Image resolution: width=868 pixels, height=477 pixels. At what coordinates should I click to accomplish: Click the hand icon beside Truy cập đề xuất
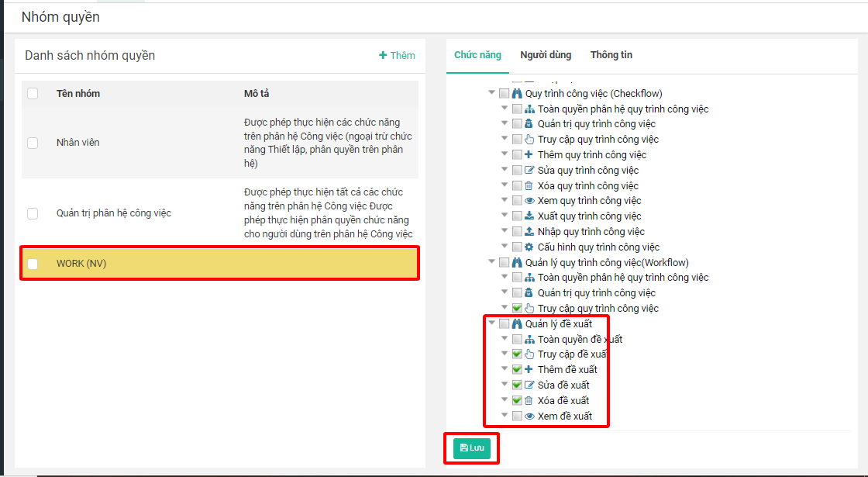[529, 354]
